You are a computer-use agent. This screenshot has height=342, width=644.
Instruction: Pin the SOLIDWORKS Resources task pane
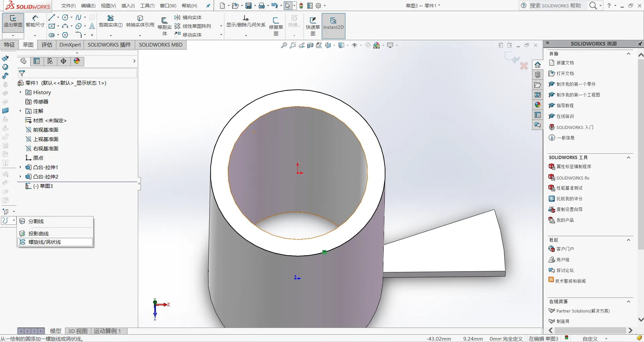coord(640,44)
